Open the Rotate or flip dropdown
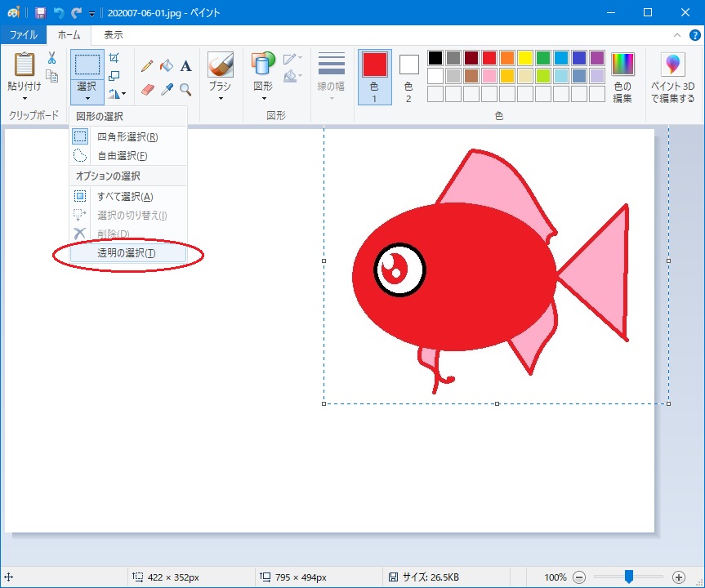Image resolution: width=705 pixels, height=588 pixels. click(x=117, y=93)
